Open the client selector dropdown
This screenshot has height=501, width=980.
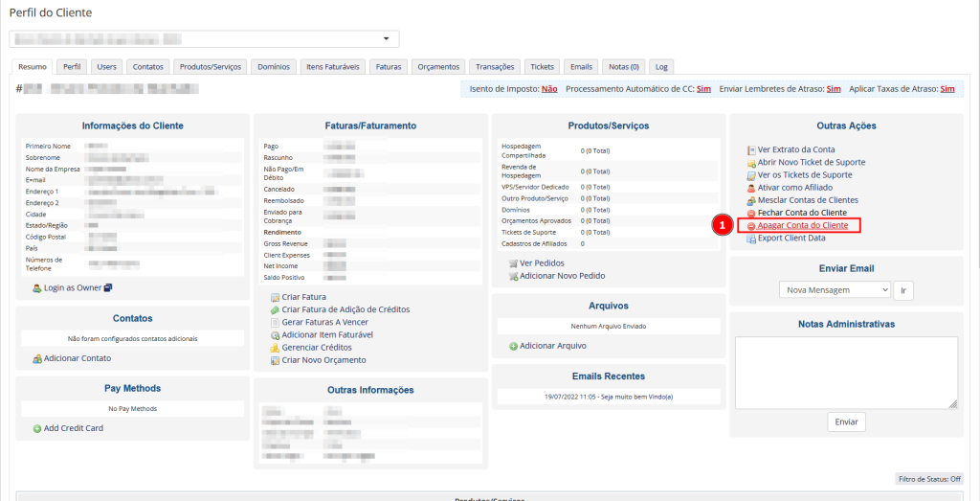click(x=205, y=39)
